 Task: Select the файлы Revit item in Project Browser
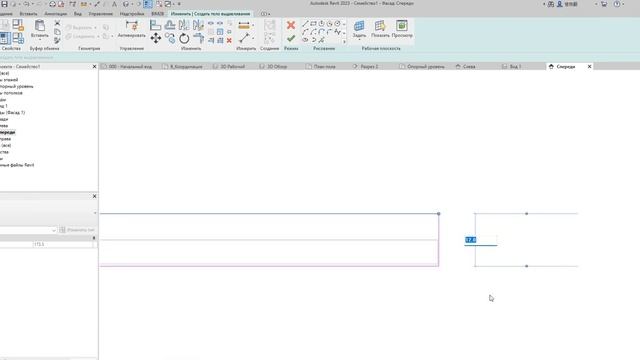(17, 165)
